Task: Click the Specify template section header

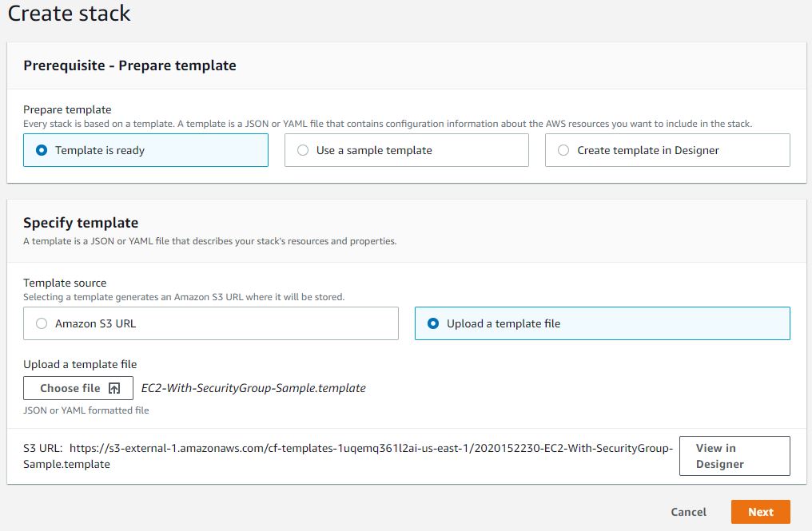Action: [x=80, y=223]
